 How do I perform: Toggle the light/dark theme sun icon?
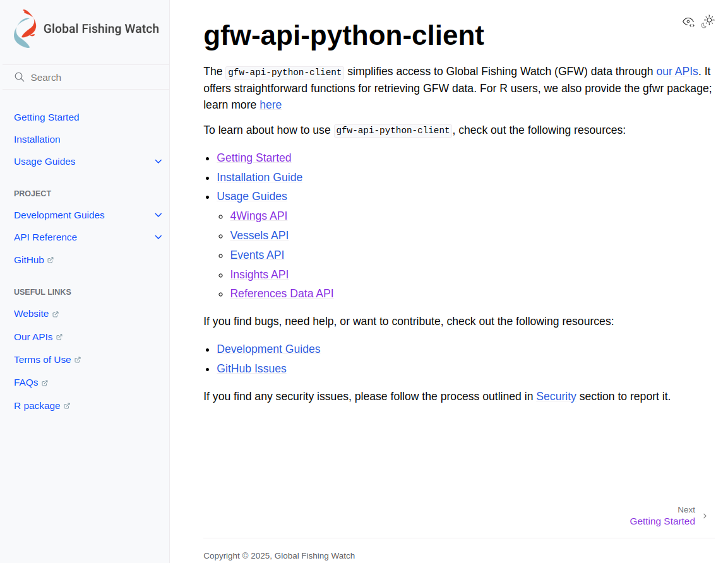coord(708,21)
